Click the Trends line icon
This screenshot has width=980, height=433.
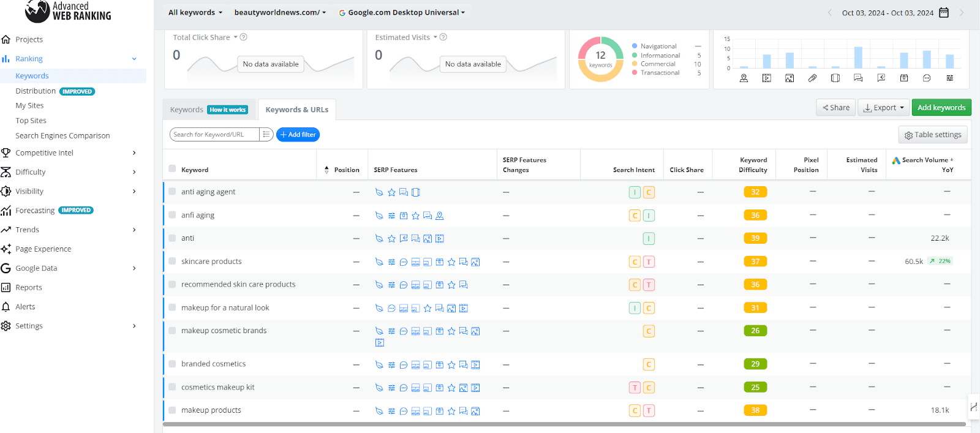point(6,230)
